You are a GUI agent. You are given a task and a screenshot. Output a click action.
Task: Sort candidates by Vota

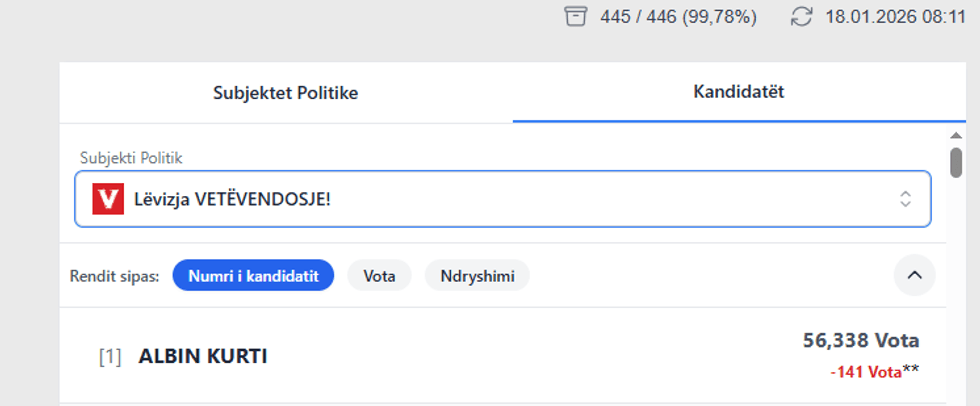[x=379, y=276]
